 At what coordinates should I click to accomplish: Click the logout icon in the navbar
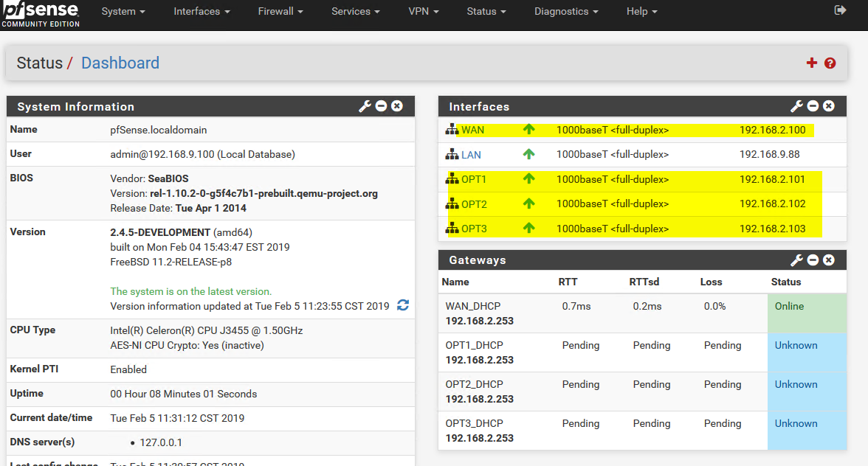[840, 10]
